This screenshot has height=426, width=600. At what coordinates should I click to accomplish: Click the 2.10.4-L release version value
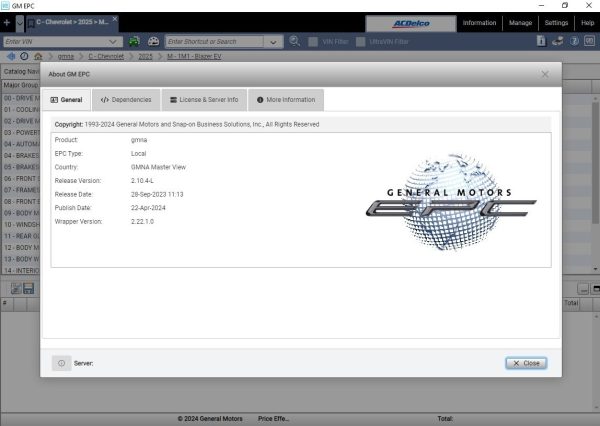pos(142,181)
